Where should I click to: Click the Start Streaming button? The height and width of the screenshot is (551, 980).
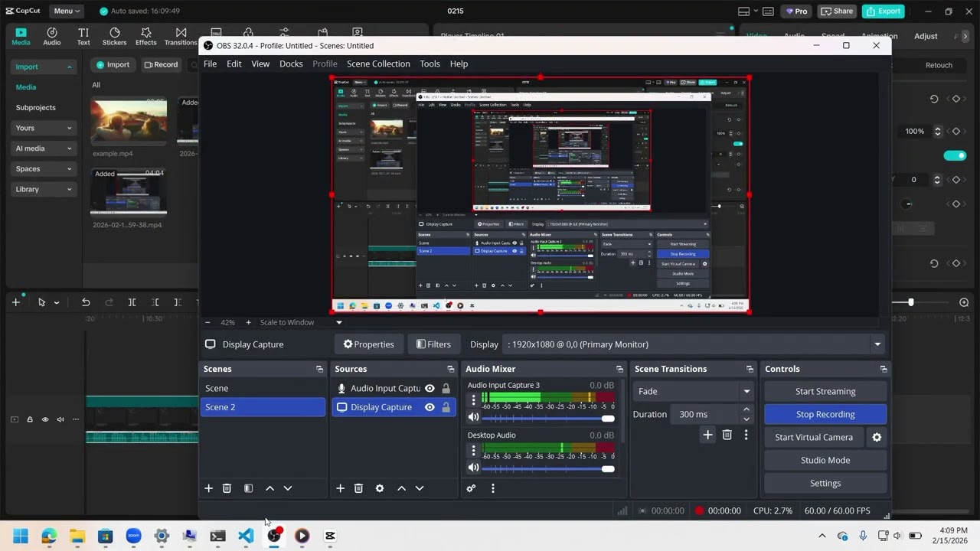(x=825, y=391)
